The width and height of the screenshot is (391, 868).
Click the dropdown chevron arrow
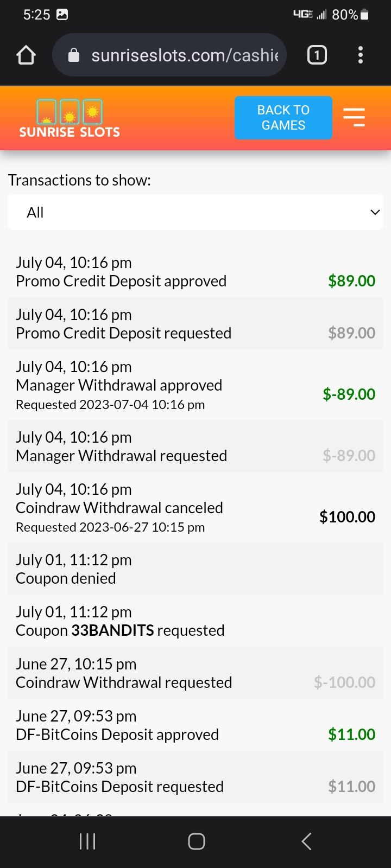[x=375, y=212]
